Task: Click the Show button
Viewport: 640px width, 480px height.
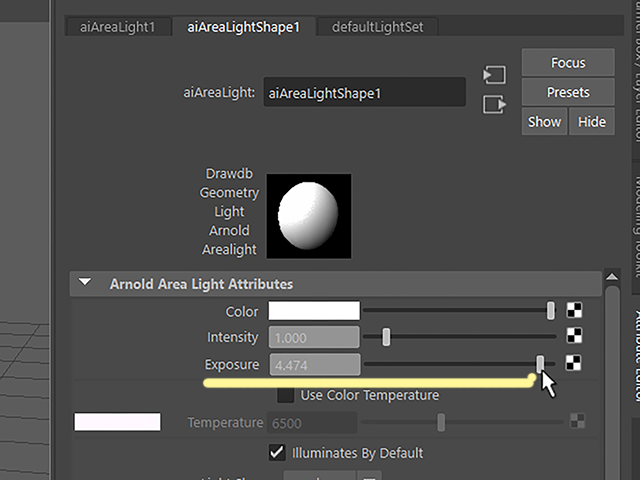Action: [544, 122]
